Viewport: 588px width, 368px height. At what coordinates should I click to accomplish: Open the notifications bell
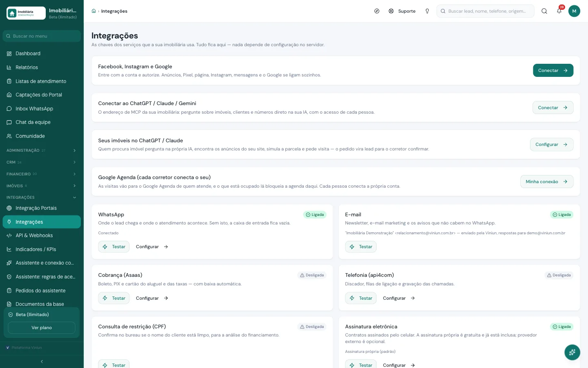[x=559, y=11]
